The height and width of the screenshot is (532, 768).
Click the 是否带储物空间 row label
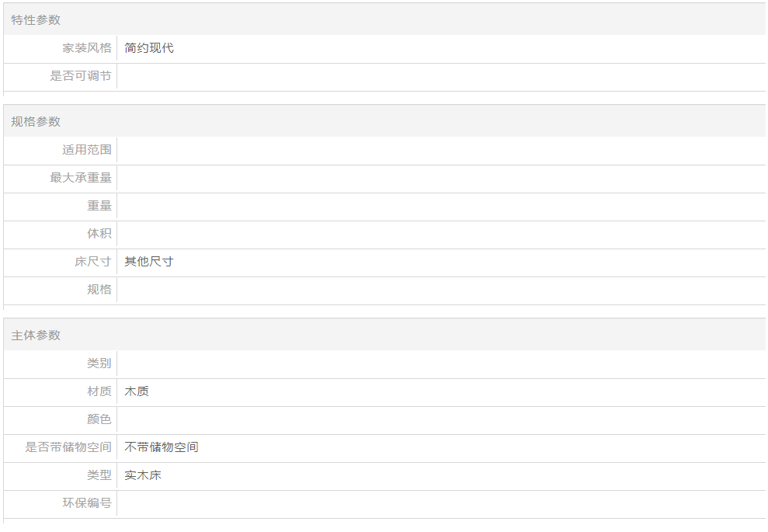point(68,447)
